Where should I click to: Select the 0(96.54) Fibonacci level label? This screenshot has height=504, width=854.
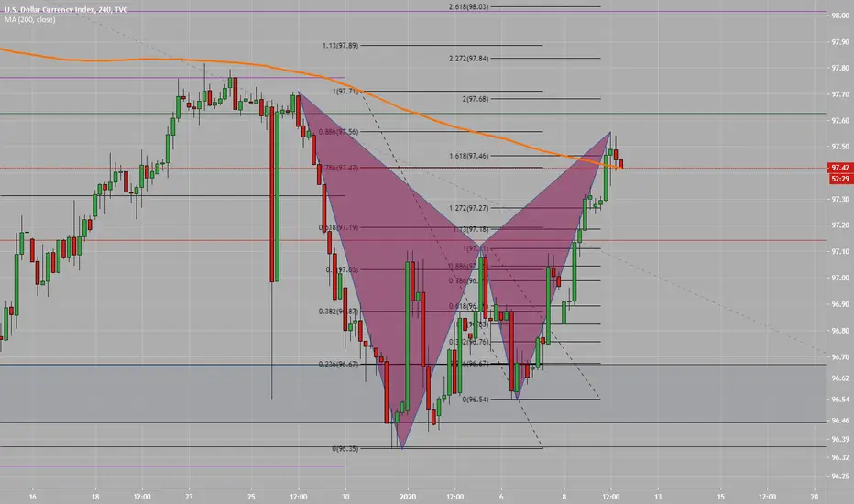click(476, 400)
